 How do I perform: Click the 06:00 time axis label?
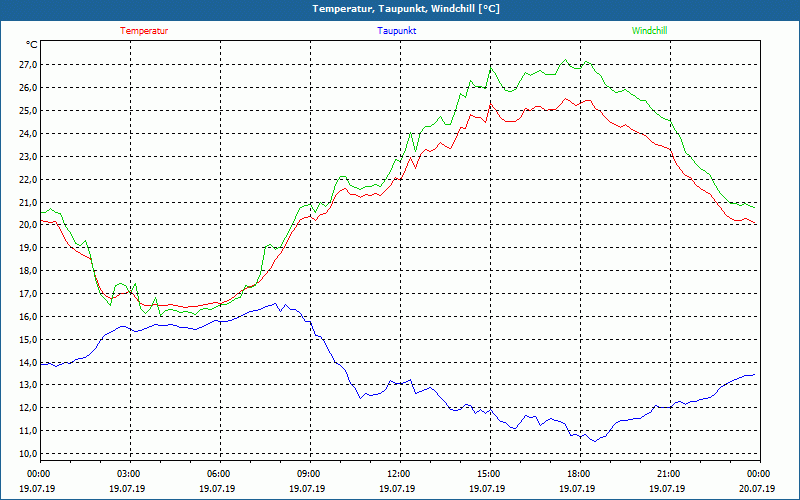tap(217, 473)
